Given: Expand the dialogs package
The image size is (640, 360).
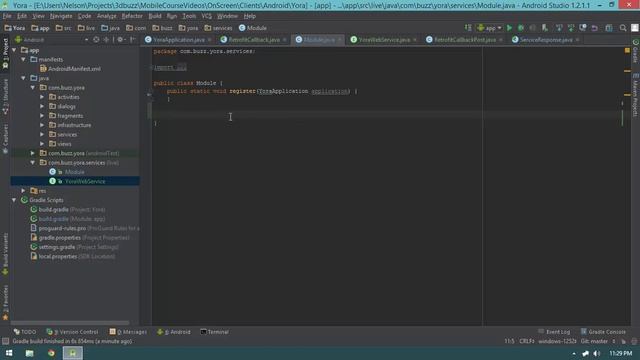Looking at the screenshot, I should point(42,107).
